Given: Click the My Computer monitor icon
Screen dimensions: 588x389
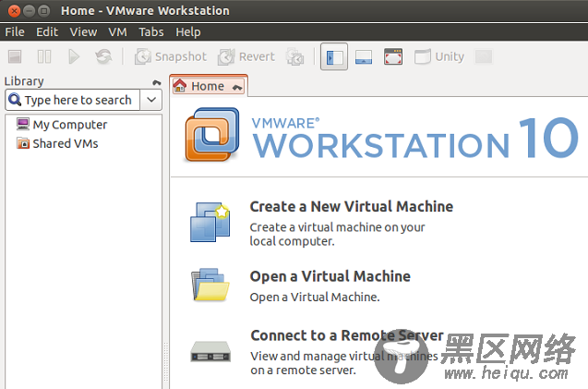Looking at the screenshot, I should 23,124.
